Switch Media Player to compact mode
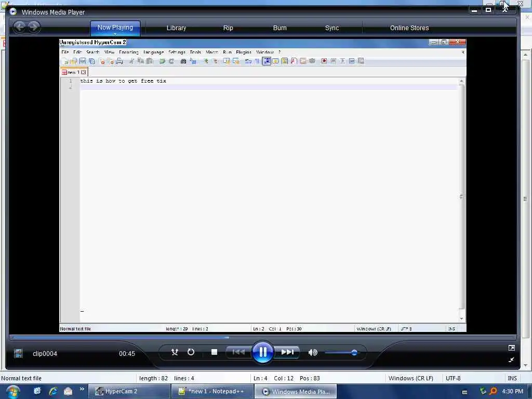The width and height of the screenshot is (532, 399). pos(511,360)
